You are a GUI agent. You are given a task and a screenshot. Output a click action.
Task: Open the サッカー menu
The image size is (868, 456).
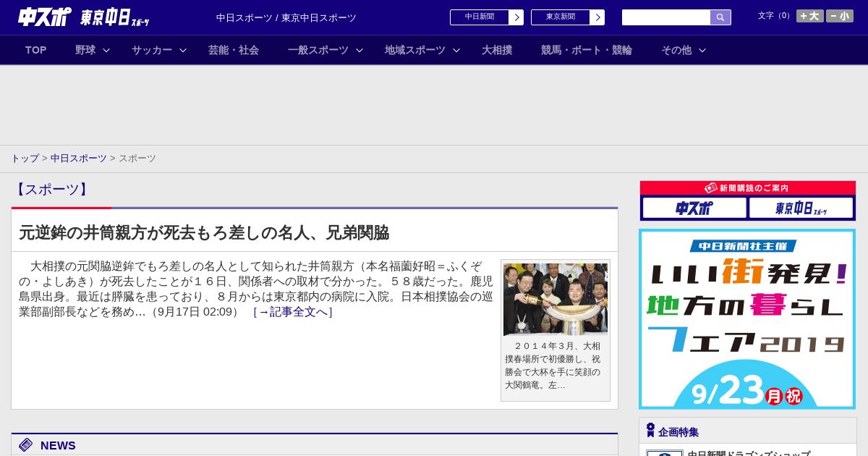pyautogui.click(x=152, y=50)
